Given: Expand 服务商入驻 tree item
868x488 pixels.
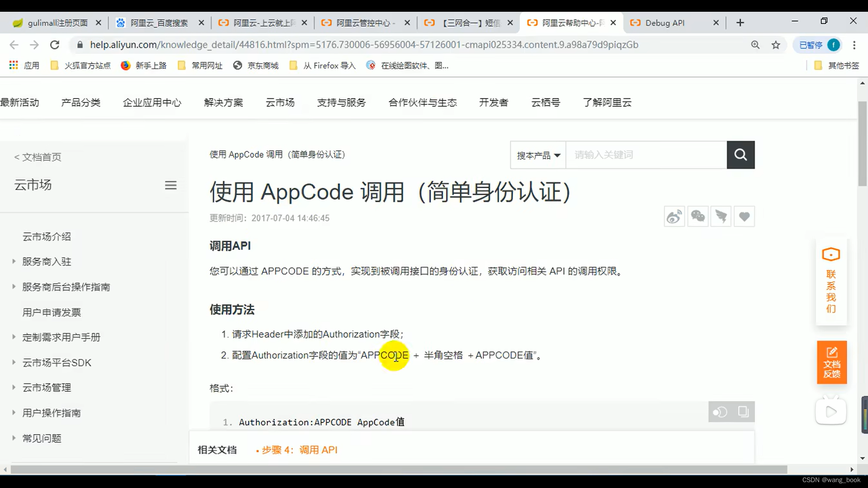Looking at the screenshot, I should tap(14, 261).
